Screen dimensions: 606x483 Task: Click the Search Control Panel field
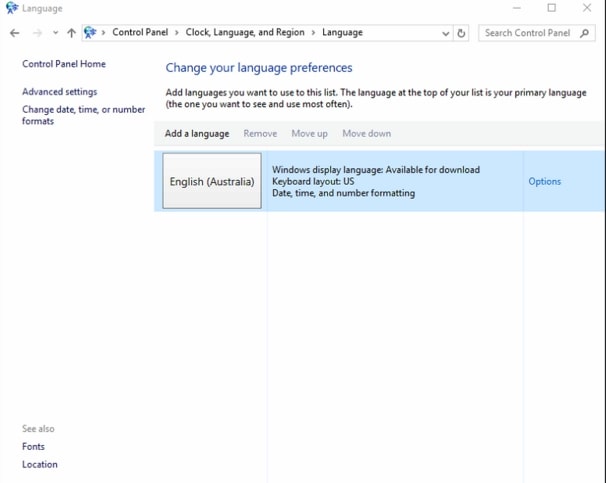click(x=527, y=33)
